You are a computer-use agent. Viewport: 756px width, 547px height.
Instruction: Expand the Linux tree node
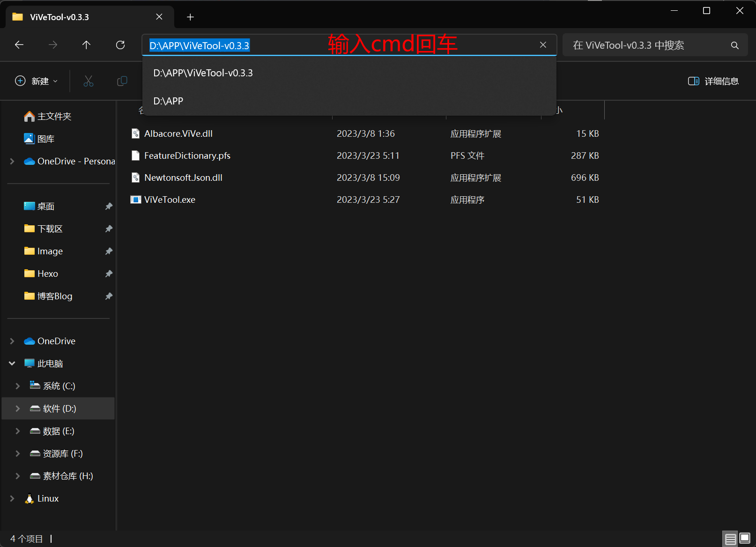[x=12, y=498]
